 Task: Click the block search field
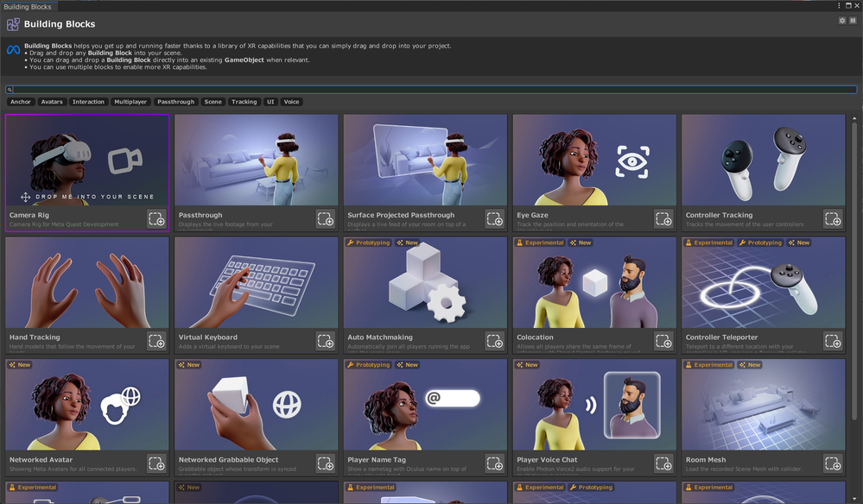[x=432, y=89]
